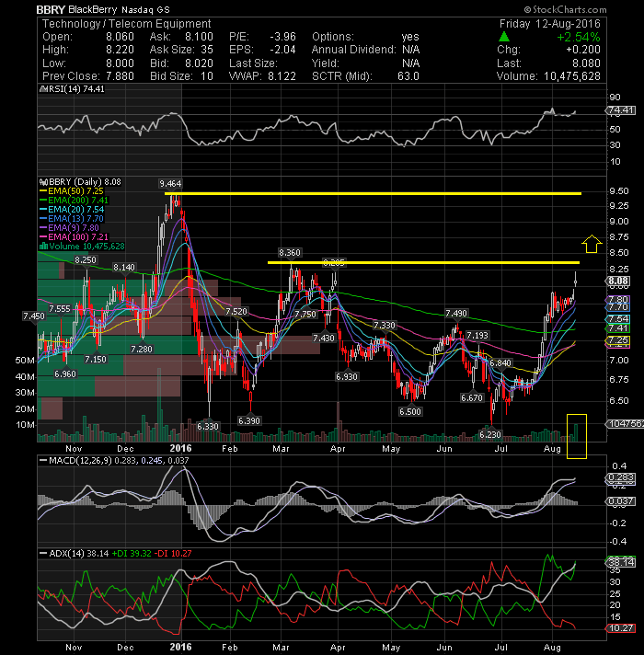
Task: Click the green up-triangle change indicator
Action: pos(504,37)
